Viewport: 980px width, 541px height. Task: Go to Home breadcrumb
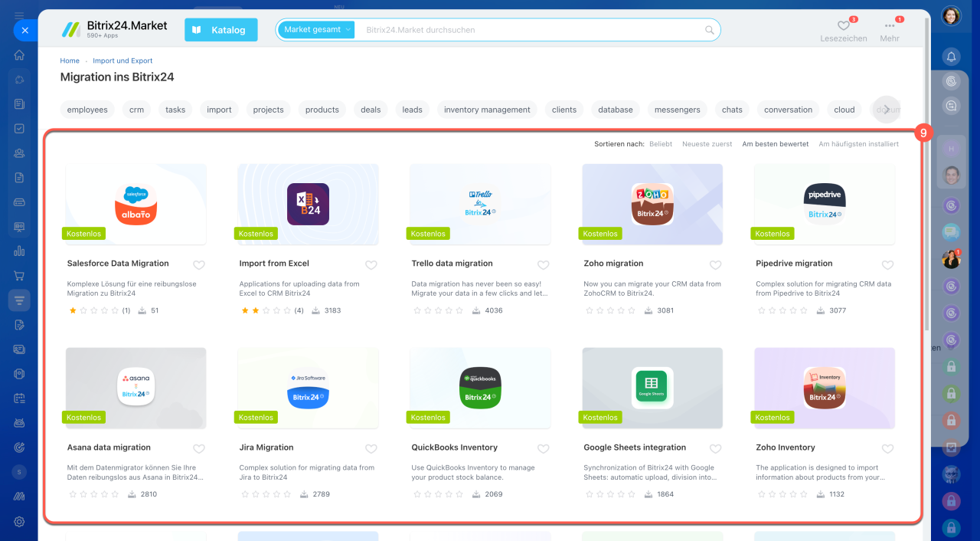pyautogui.click(x=70, y=61)
